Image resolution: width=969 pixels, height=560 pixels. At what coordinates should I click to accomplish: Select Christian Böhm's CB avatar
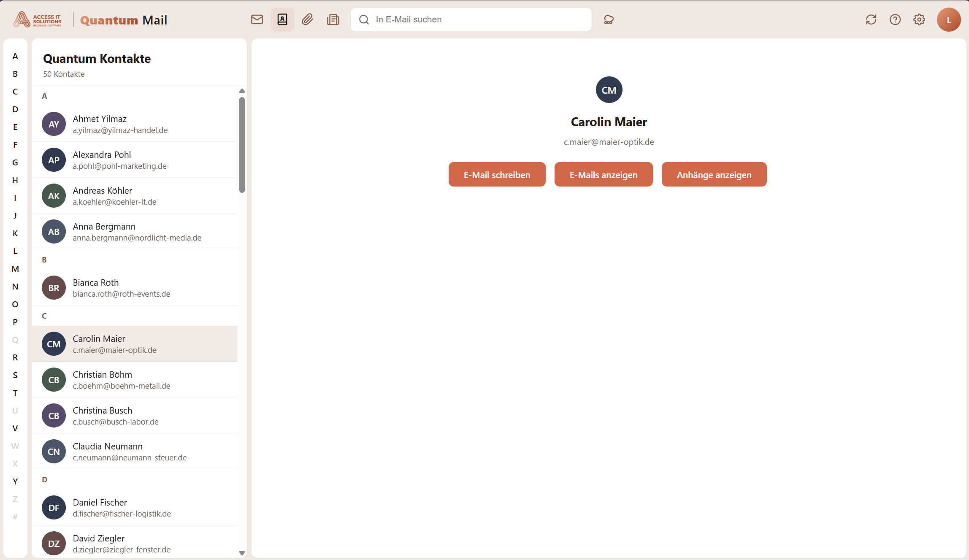(x=54, y=380)
